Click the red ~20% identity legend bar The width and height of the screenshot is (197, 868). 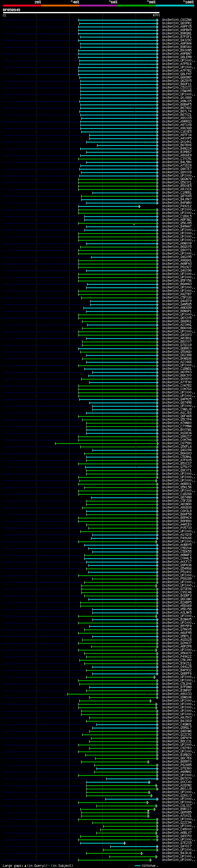click(x=22, y=6)
